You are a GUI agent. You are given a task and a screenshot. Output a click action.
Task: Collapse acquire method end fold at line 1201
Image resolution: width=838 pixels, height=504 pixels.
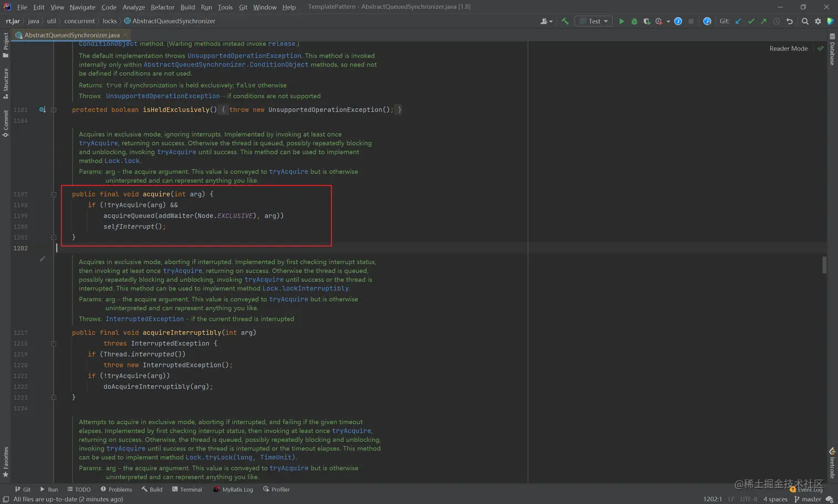(x=54, y=238)
